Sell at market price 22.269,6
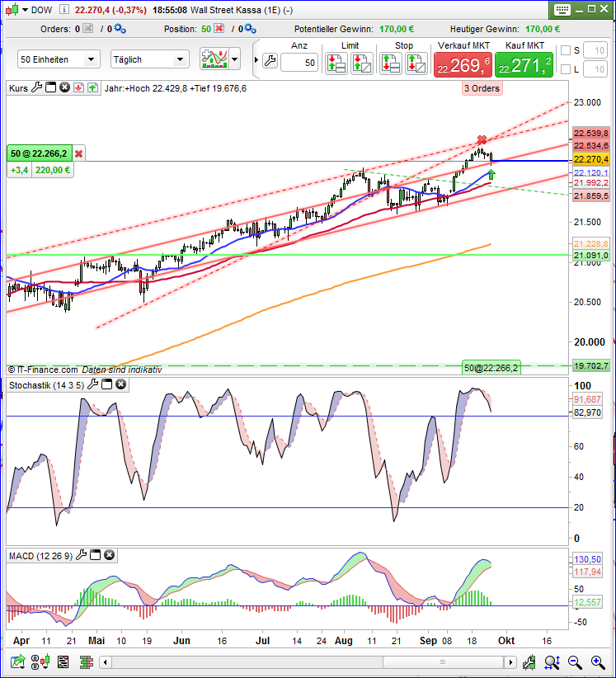The height and width of the screenshot is (678, 616). pyautogui.click(x=463, y=65)
